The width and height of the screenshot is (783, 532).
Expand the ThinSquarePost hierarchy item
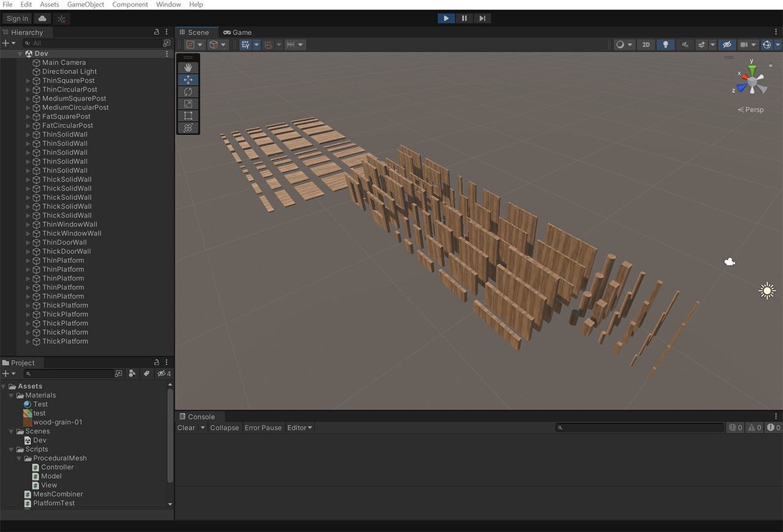pyautogui.click(x=28, y=81)
